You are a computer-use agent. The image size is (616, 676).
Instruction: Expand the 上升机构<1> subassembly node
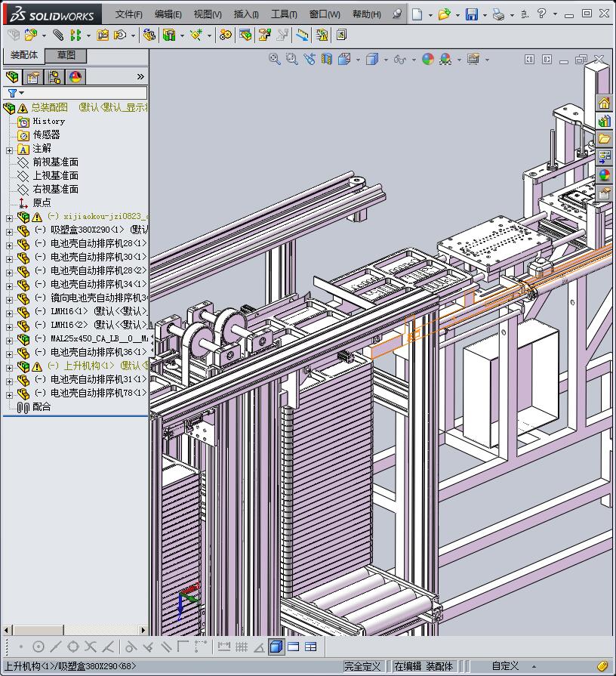9,366
